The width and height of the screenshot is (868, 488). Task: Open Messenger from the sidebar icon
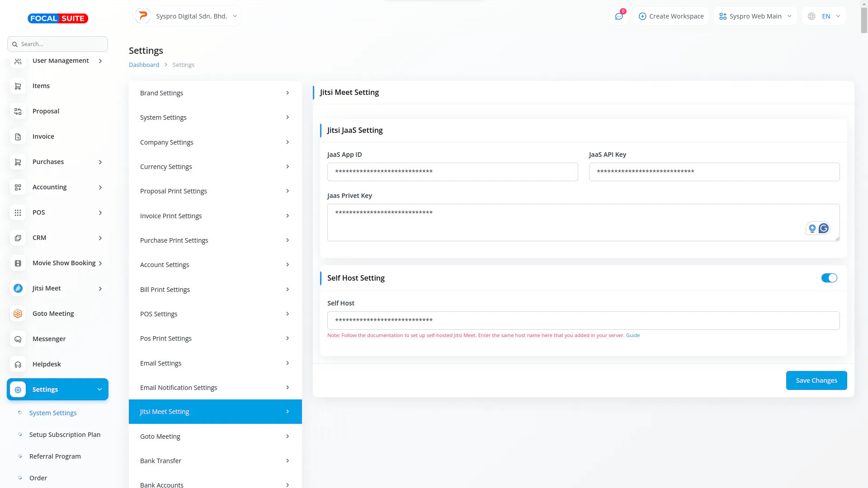point(18,339)
